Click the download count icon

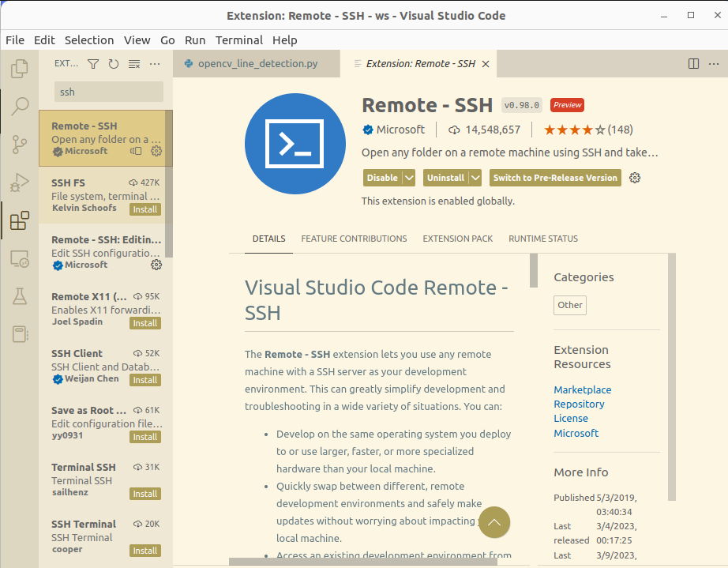[x=453, y=130]
